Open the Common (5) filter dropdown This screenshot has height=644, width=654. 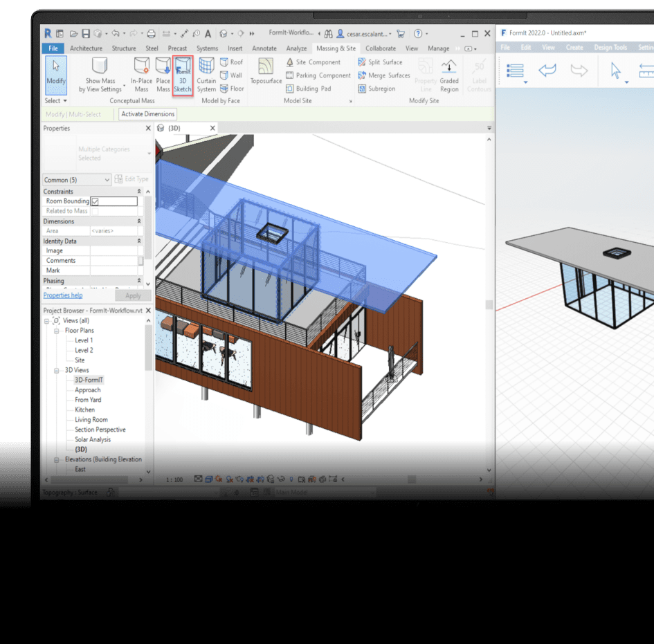77,180
